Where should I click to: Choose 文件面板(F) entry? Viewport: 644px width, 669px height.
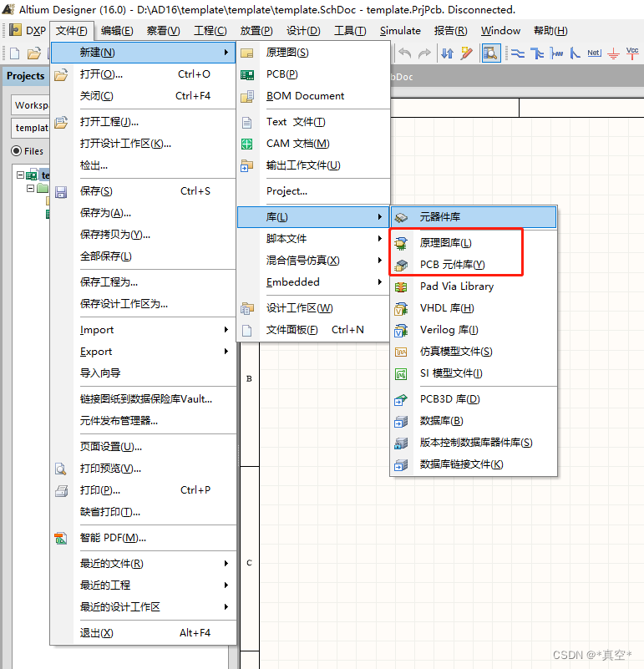313,330
